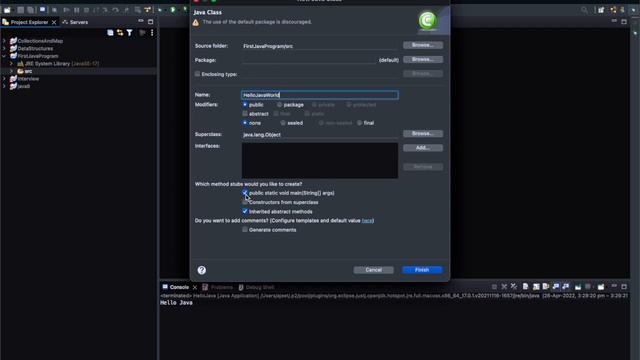Click the Open Perspective icon
The width and height of the screenshot is (640, 360).
[601, 10]
